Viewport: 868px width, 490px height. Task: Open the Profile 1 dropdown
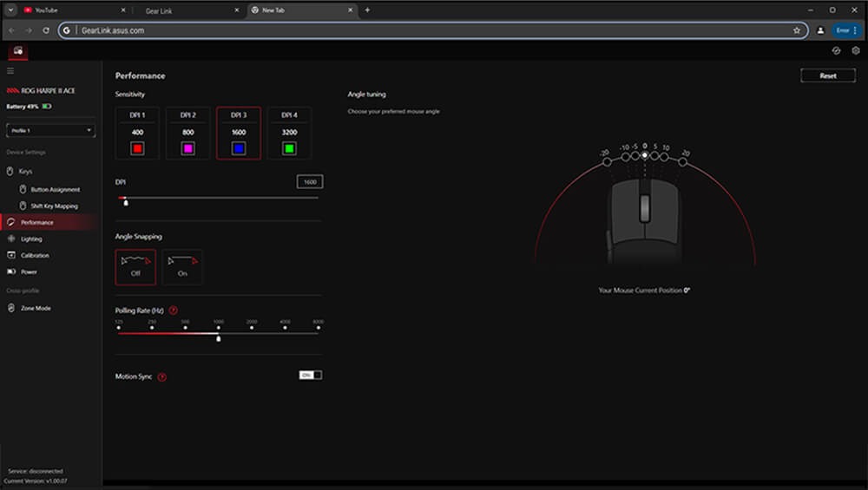tap(50, 130)
